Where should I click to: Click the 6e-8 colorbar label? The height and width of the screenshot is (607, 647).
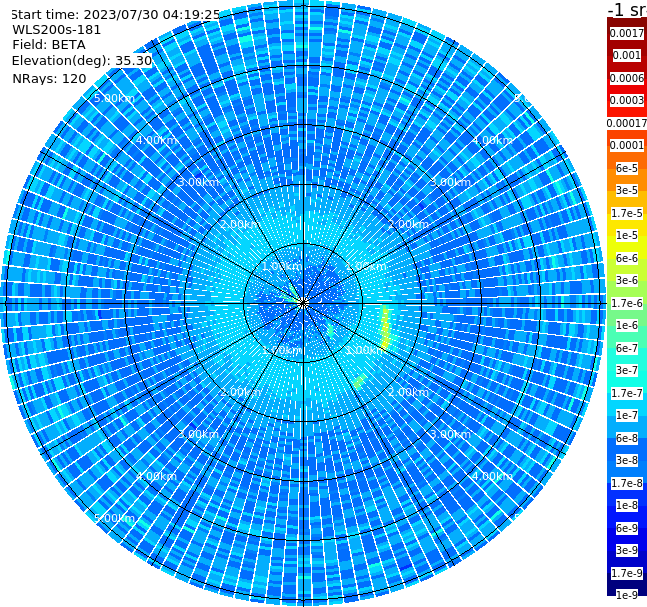(627, 438)
